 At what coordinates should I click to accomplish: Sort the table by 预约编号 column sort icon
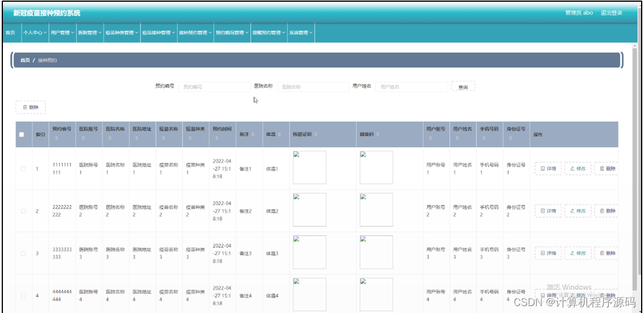click(57, 138)
